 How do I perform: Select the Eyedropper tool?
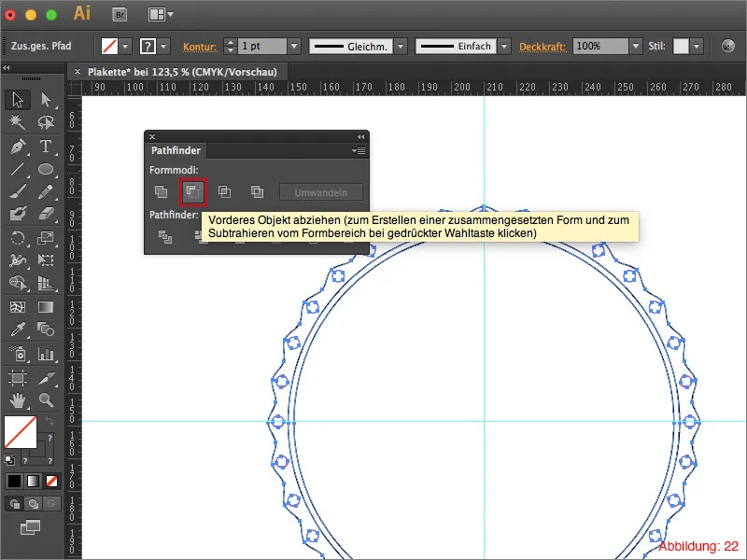coord(18,329)
